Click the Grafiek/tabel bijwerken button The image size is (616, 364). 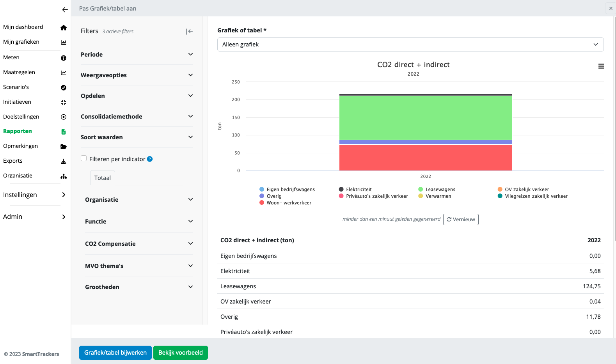[115, 353]
